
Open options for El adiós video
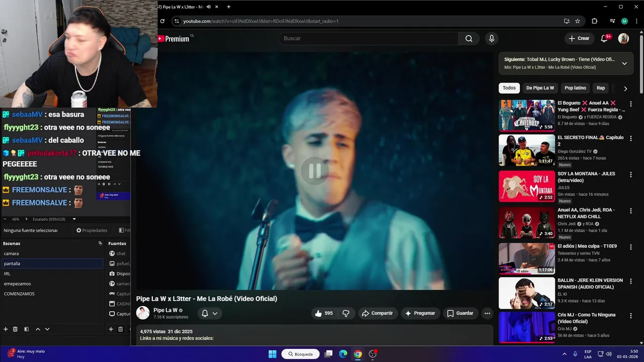(631, 247)
